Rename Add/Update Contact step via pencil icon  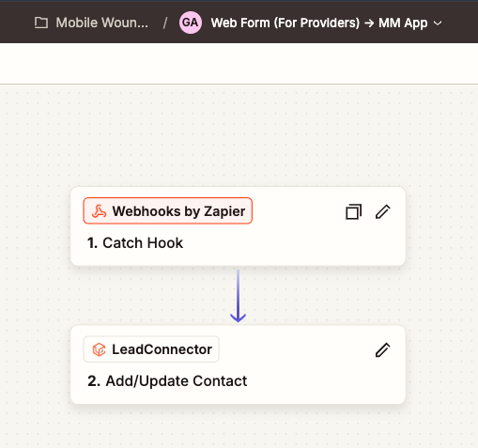[383, 350]
